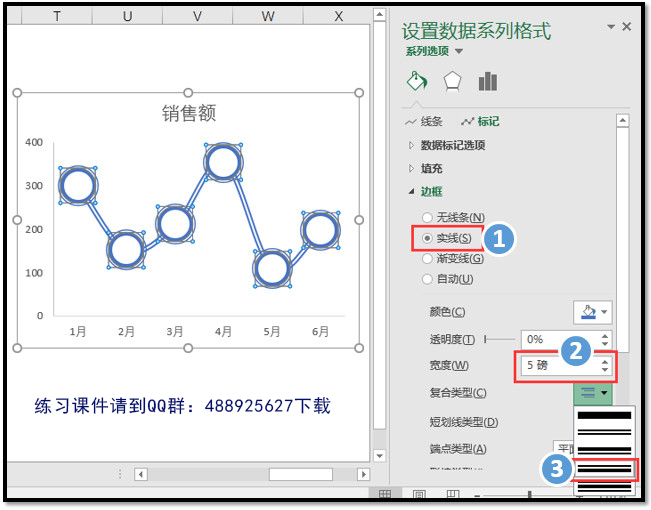
Task: Click the horizontal scrollbar thumb
Action: tap(301, 474)
